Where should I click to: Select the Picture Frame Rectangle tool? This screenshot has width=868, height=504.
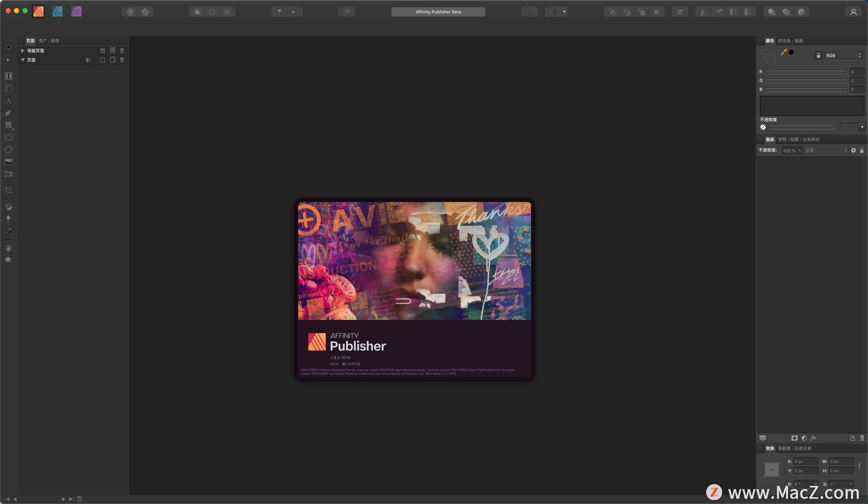(x=8, y=137)
